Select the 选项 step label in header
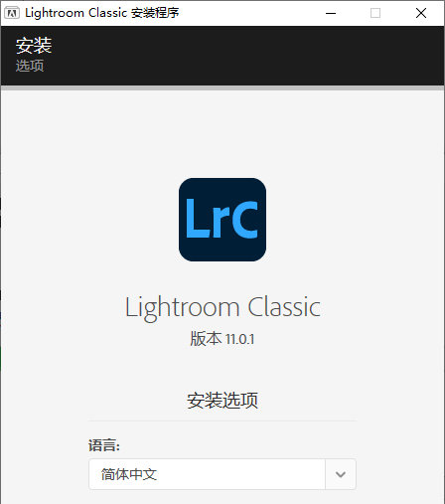The image size is (445, 504). click(30, 66)
